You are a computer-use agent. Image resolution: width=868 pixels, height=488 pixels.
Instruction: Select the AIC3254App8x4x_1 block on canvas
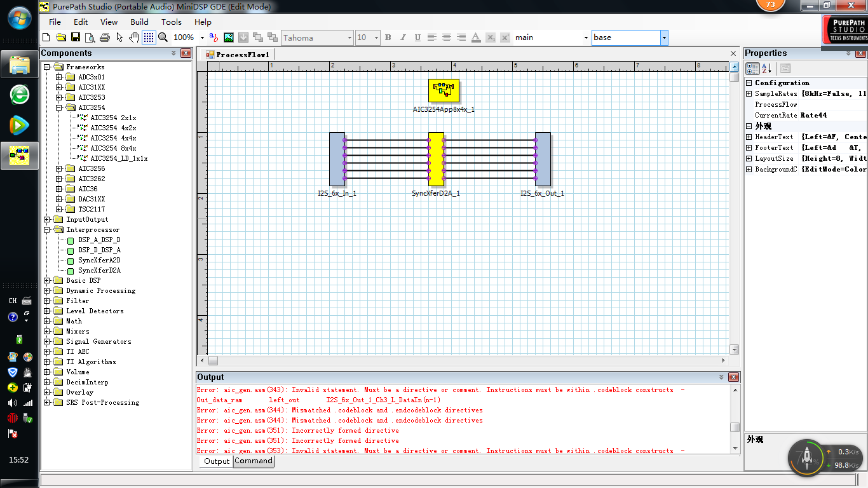444,91
